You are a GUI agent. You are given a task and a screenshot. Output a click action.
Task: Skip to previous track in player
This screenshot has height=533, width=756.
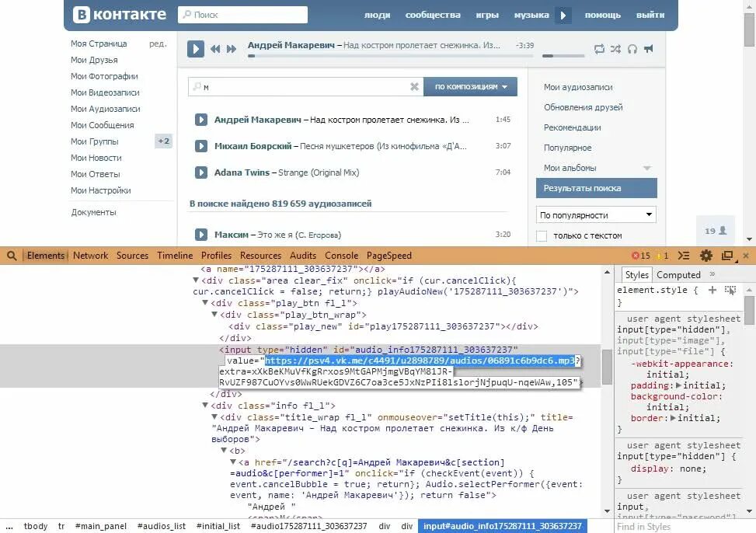pyautogui.click(x=215, y=49)
